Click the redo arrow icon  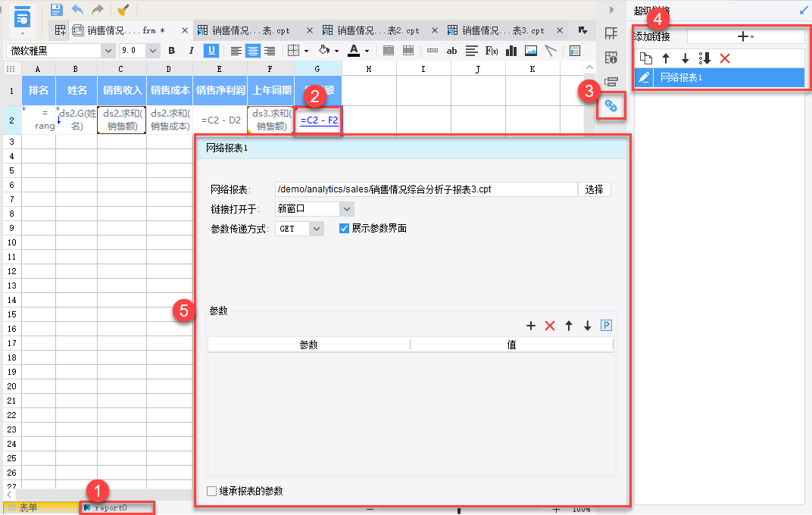pyautogui.click(x=98, y=9)
